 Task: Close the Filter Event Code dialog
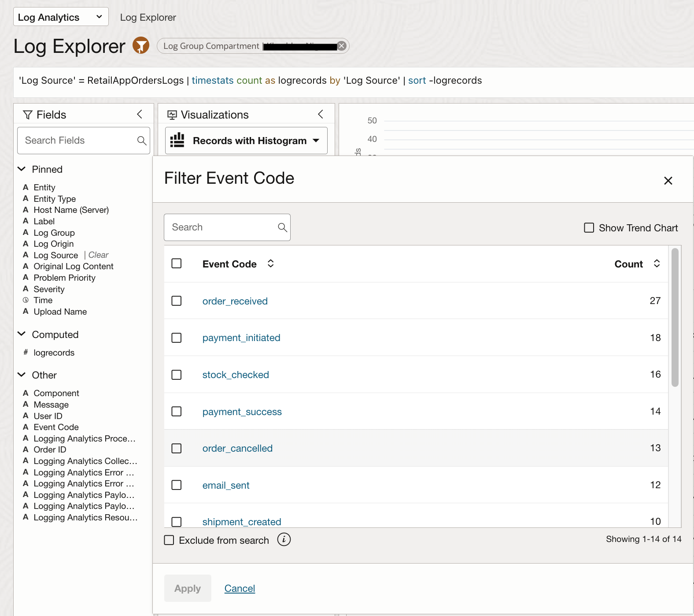pyautogui.click(x=668, y=181)
